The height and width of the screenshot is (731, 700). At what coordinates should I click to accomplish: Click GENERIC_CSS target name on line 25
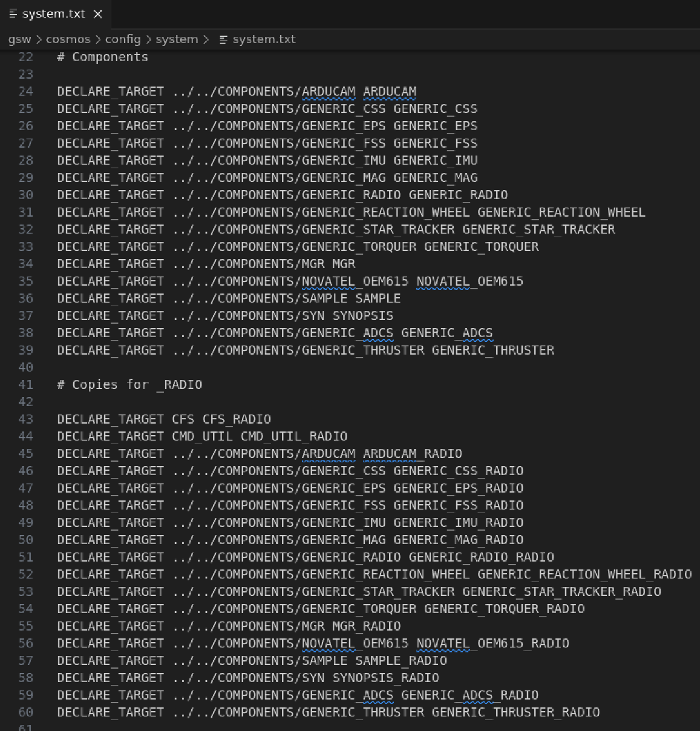[436, 109]
